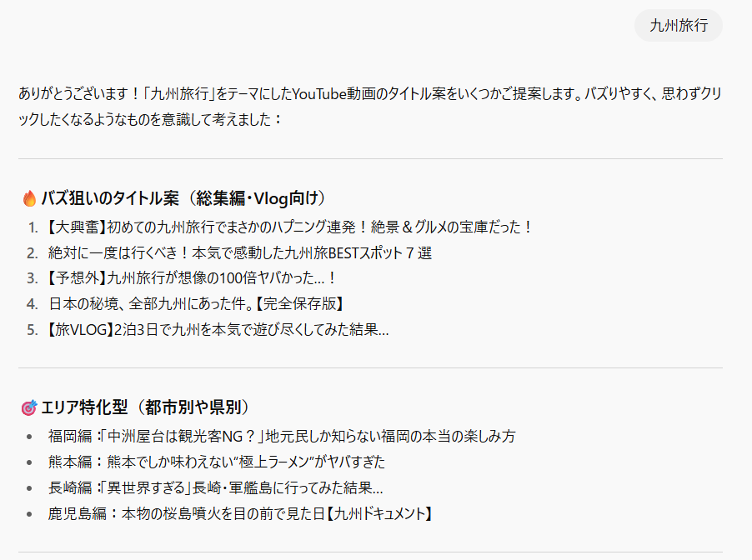Click the 熊本編 bullet about 極上ラーメン
Image resolution: width=752 pixels, height=560 pixels.
click(216, 462)
